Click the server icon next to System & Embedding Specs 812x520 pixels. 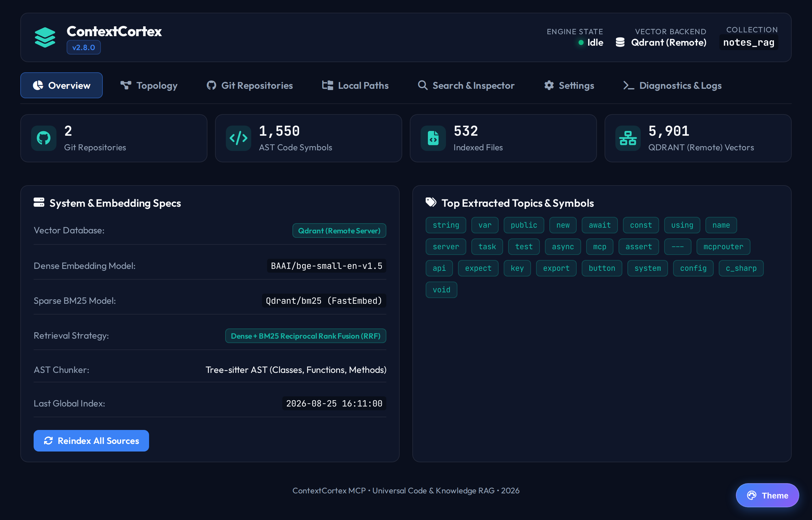point(39,202)
